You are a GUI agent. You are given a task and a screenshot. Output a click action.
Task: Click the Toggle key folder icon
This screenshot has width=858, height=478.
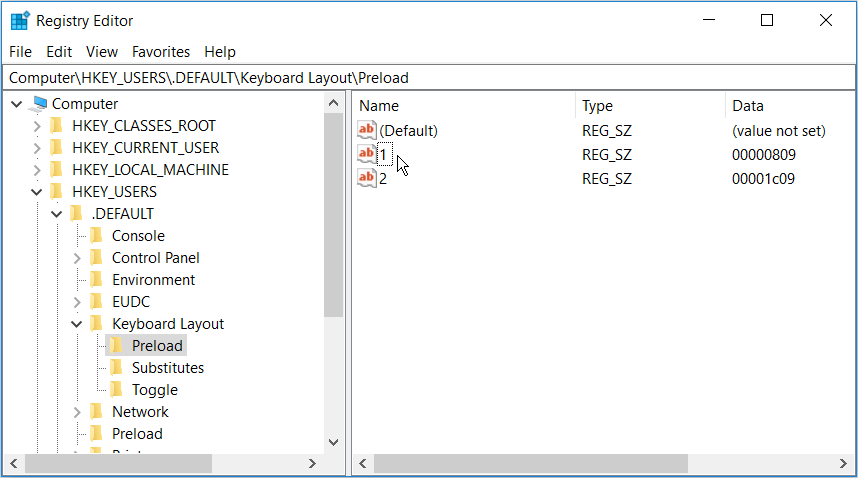(116, 390)
